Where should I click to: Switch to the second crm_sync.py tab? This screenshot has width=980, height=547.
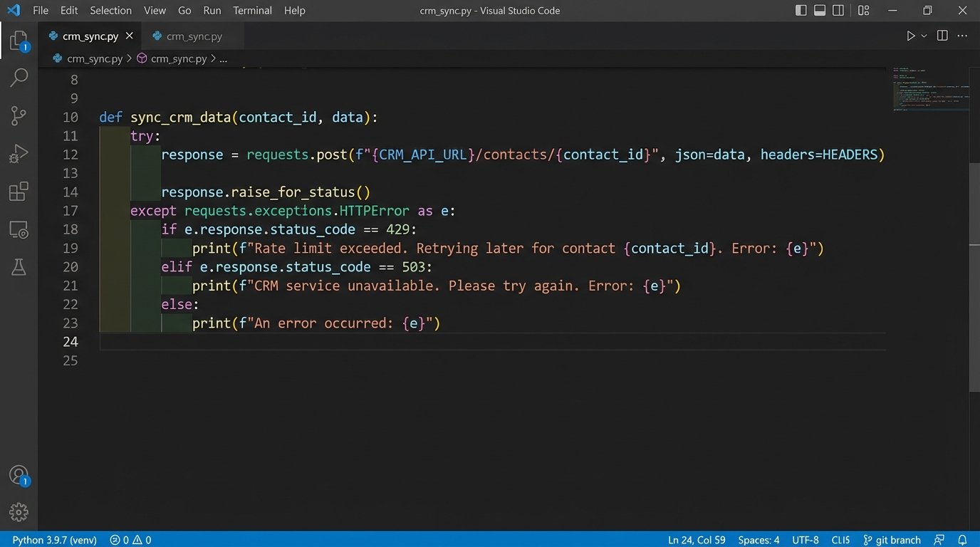pyautogui.click(x=194, y=36)
